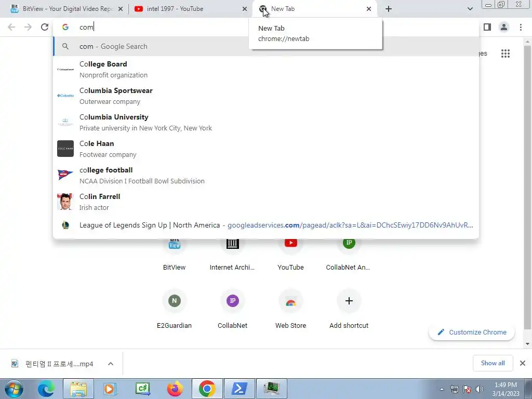Show hidden system tray icons
Image resolution: width=532 pixels, height=399 pixels.
point(442,389)
